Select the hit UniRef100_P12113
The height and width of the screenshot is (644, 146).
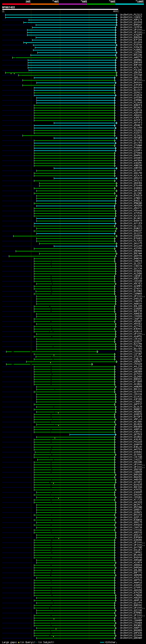131,15
